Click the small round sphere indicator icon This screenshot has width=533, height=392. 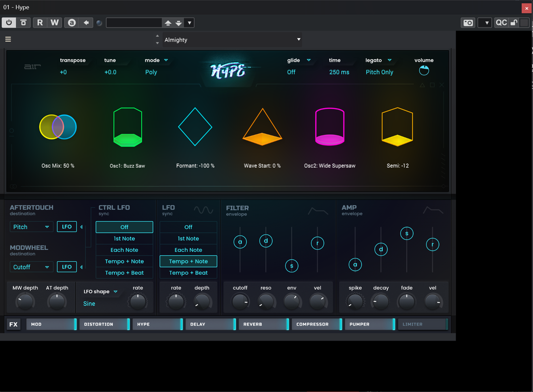(99, 23)
